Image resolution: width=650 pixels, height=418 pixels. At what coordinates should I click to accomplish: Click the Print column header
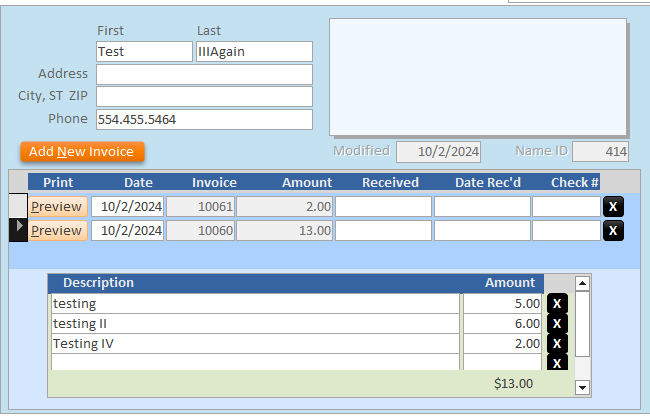click(58, 182)
